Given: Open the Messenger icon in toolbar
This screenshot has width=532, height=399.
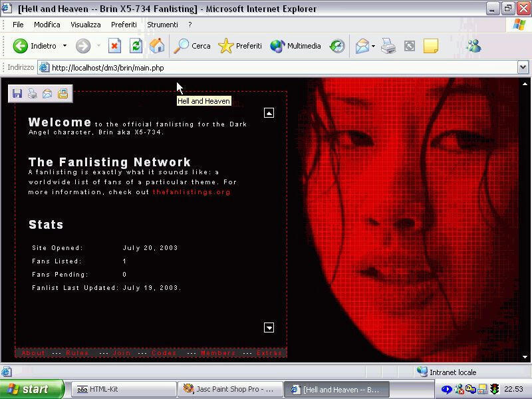Looking at the screenshot, I should click(473, 46).
